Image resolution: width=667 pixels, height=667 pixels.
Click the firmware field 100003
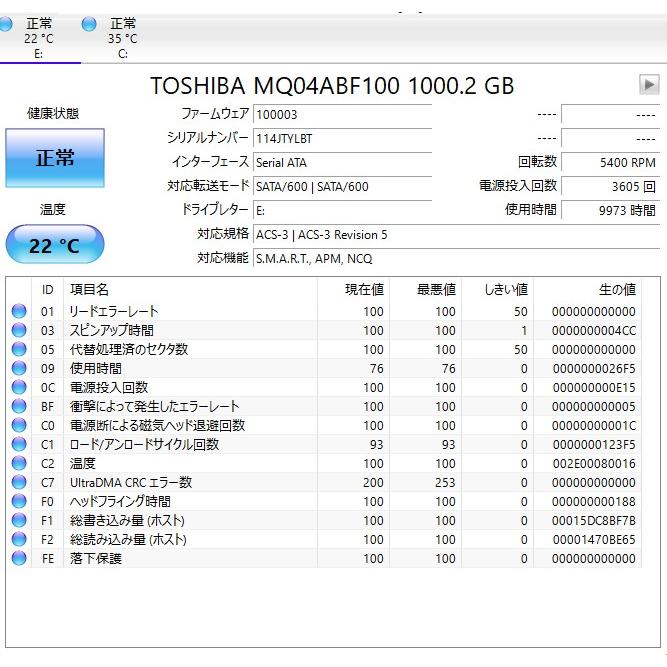342,114
